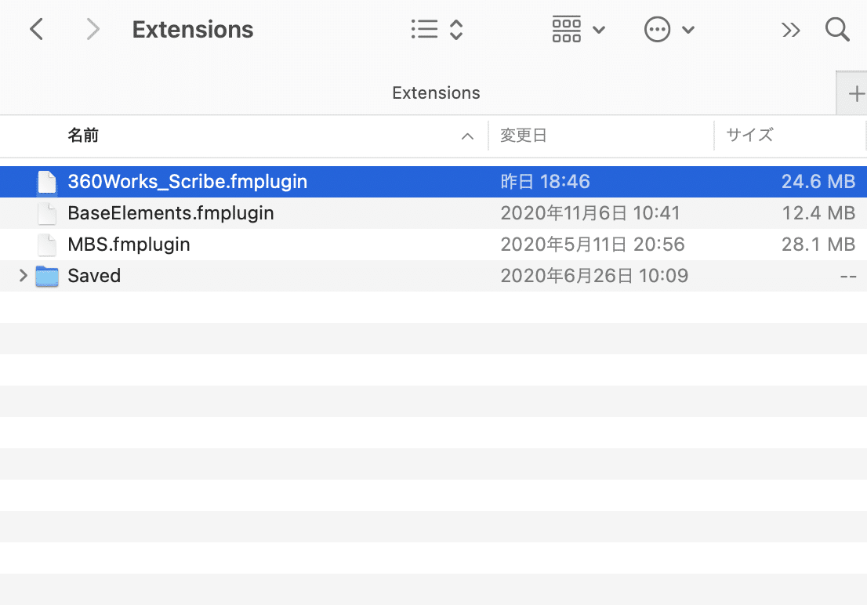Click the back navigation arrow
Screen dimensions: 867x616
tap(36, 29)
